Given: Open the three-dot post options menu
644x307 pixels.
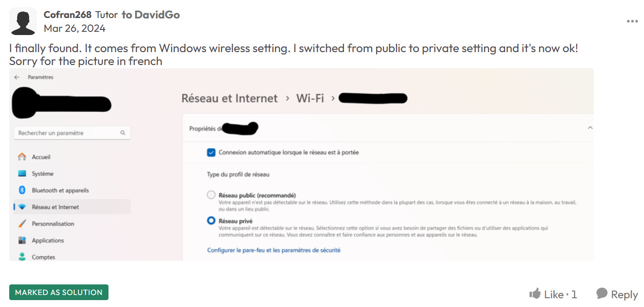Looking at the screenshot, I should click(632, 21).
